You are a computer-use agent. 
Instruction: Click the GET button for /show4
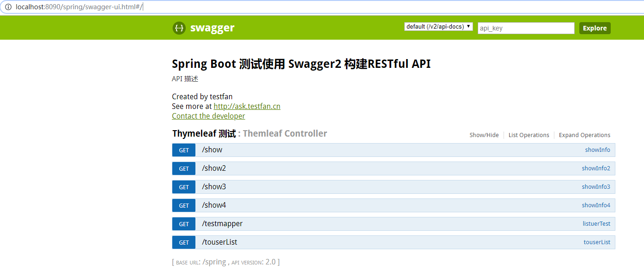point(184,205)
